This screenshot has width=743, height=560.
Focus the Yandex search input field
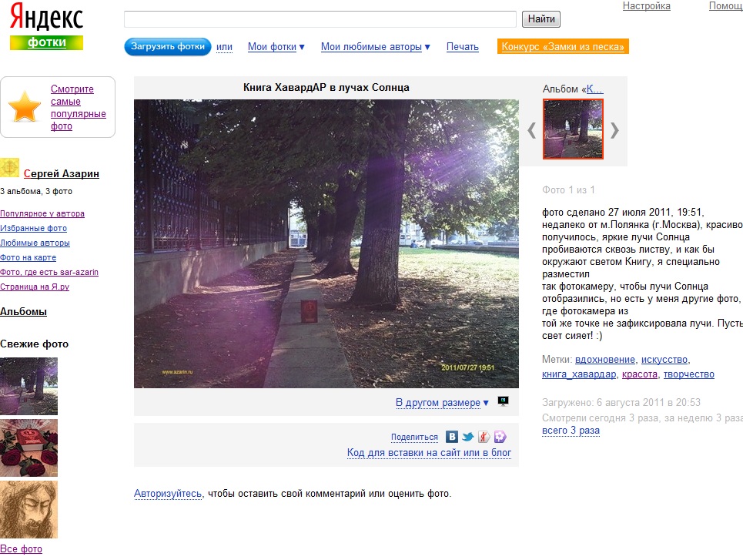(x=320, y=19)
